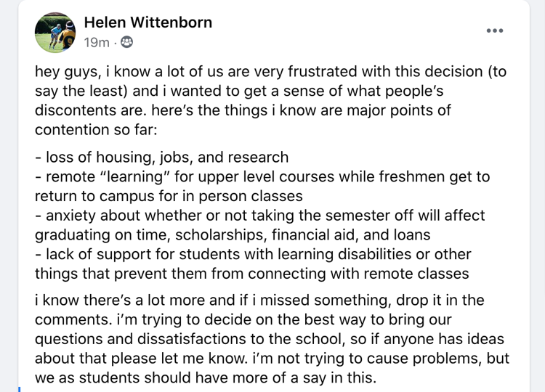Click the opening "hey guys" paragraph
Image resolution: width=545 pixels, height=392 pixels.
pos(271,101)
